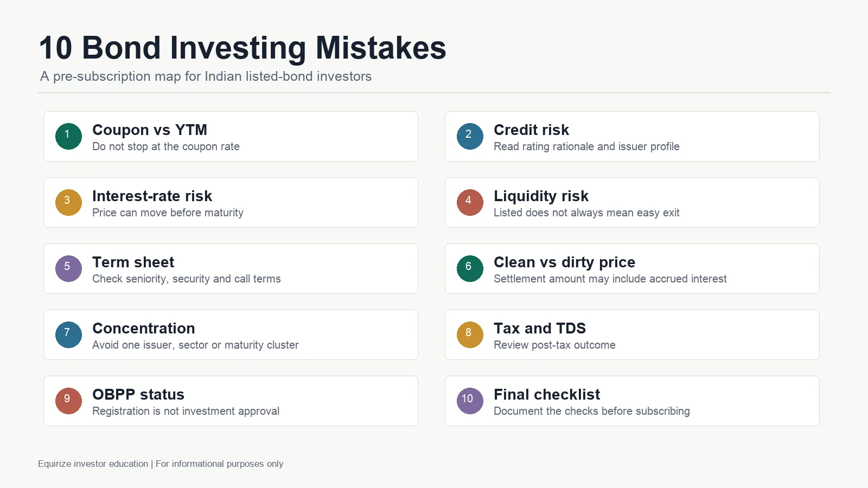
Task: Click the Equirize investor education footer text
Action: 93,464
